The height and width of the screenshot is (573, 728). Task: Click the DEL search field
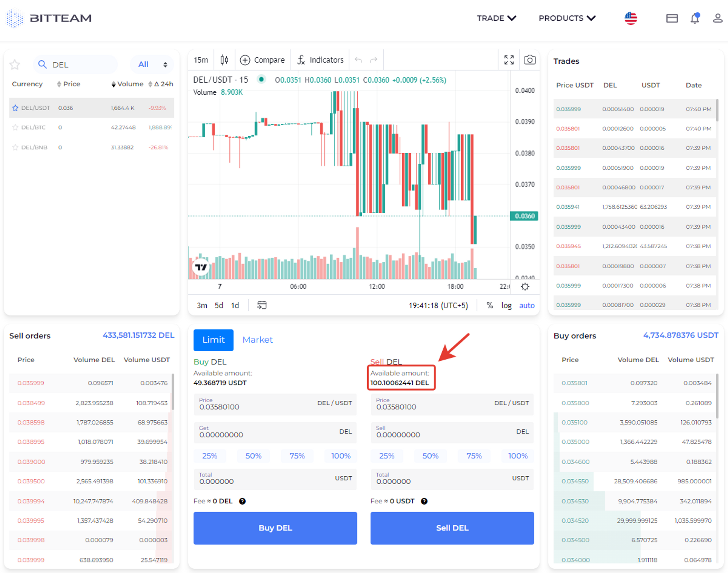(75, 64)
